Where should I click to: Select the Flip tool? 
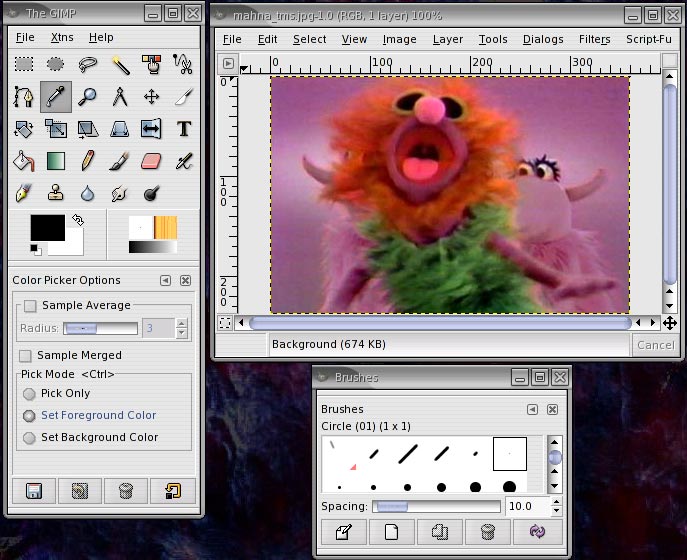pos(152,129)
